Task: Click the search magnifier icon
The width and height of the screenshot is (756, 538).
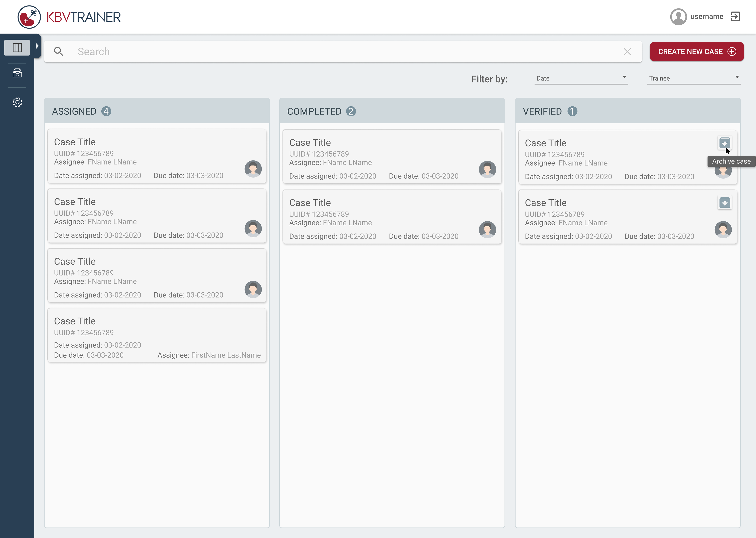Action: tap(59, 51)
